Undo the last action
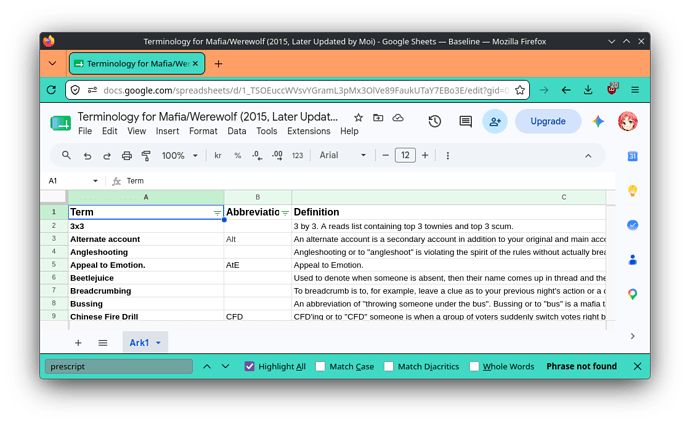690x426 pixels. [87, 155]
